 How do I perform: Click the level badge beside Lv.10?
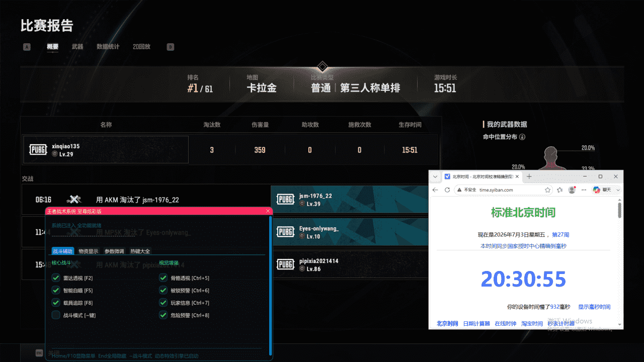[x=302, y=236]
